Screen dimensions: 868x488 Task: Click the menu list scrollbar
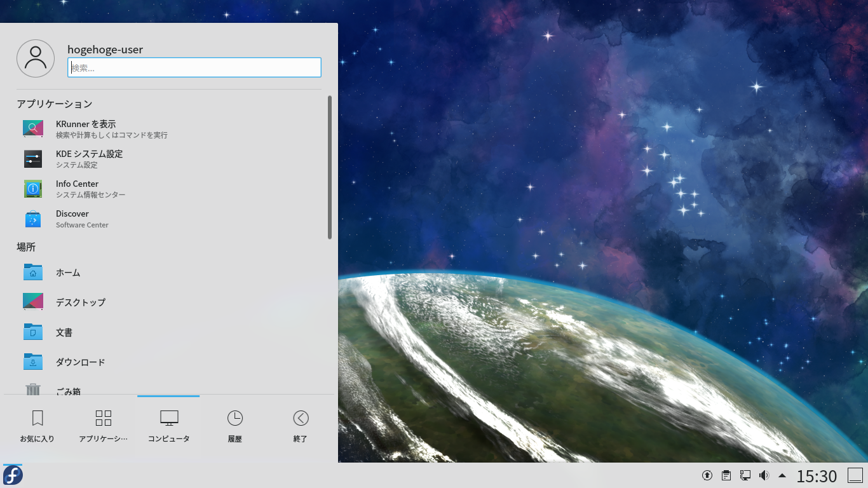click(x=330, y=167)
